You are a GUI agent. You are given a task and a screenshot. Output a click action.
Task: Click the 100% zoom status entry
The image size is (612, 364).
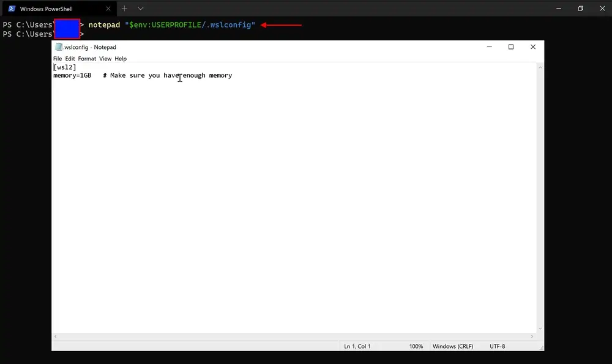click(x=416, y=346)
